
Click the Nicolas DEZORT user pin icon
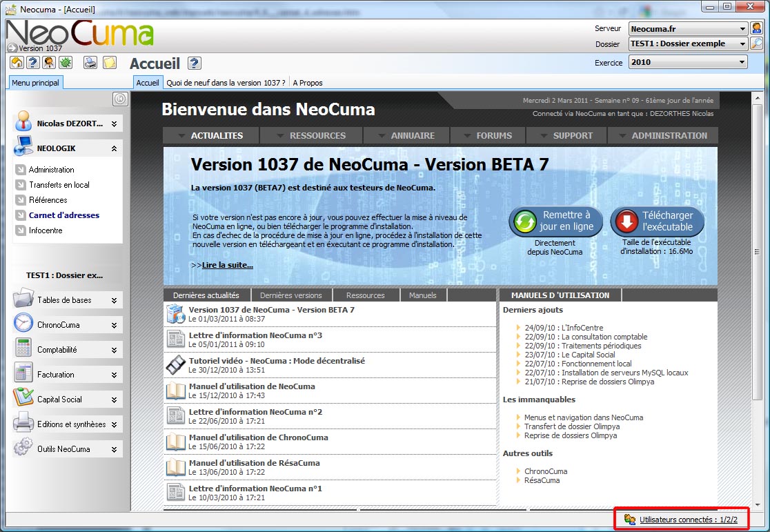tap(23, 121)
